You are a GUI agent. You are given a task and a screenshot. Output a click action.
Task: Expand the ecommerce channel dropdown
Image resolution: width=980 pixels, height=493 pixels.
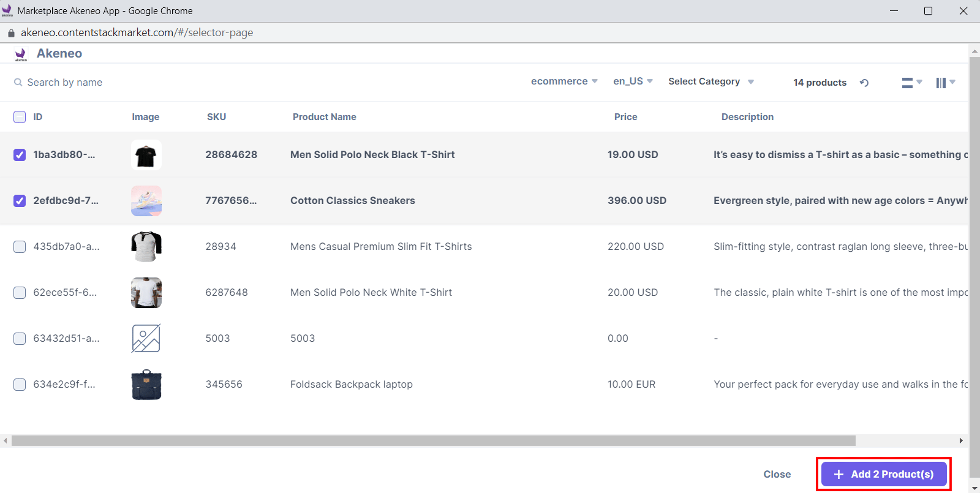(x=564, y=81)
